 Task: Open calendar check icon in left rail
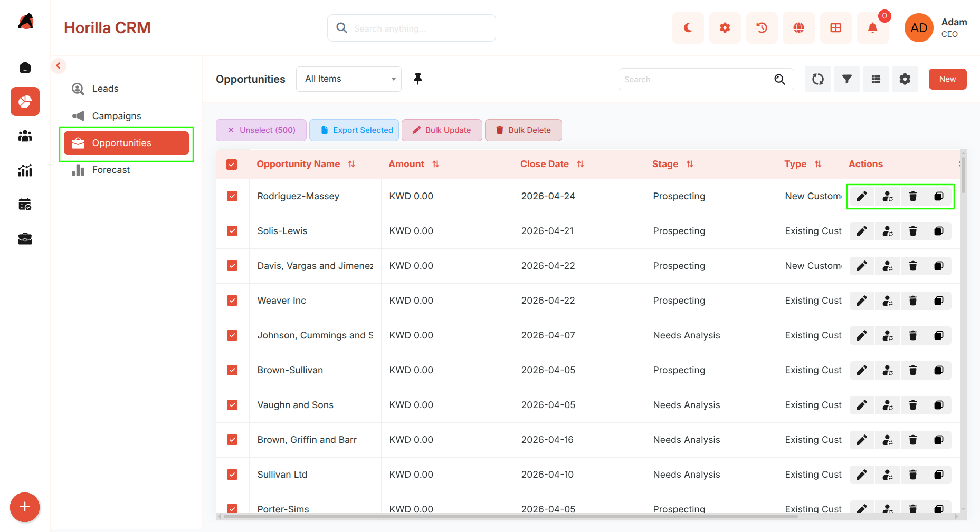click(x=25, y=205)
